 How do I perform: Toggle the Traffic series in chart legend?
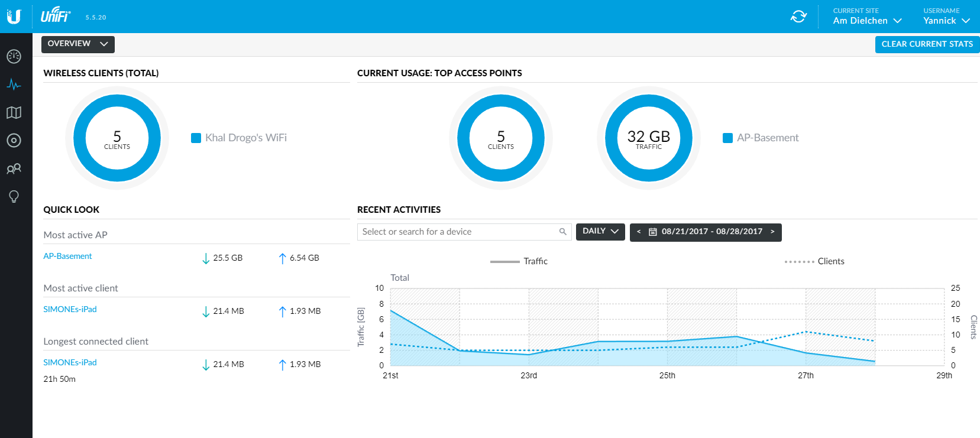(x=519, y=261)
